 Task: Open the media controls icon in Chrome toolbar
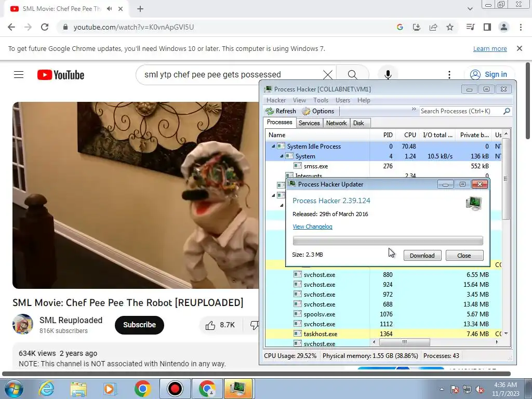[470, 27]
